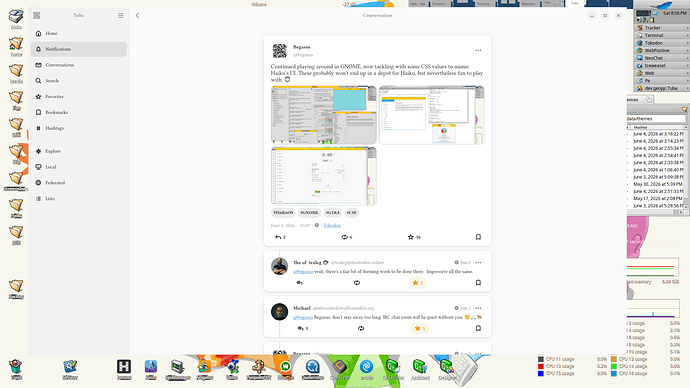Open Lists in Tuba sidebar
This screenshot has width=690, height=388.
point(79,199)
